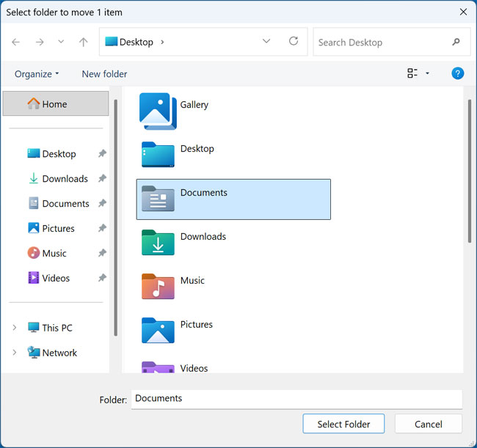Open view options dropdown arrow
The height and width of the screenshot is (448, 477).
pos(427,73)
